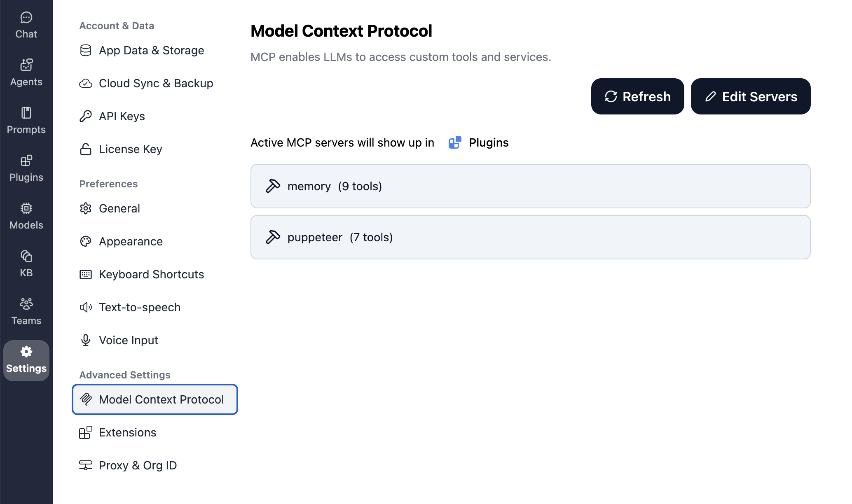Select Keyboard Shortcuts preferences
852x504 pixels.
(x=151, y=274)
